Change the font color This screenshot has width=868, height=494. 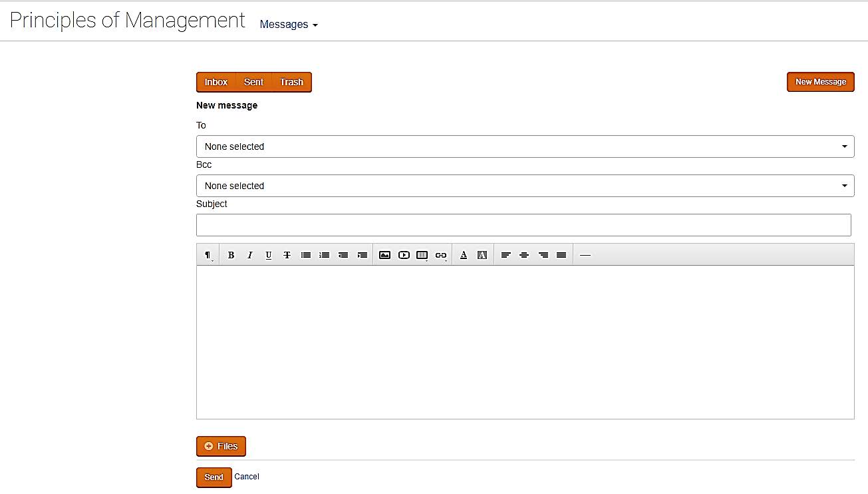click(x=464, y=255)
